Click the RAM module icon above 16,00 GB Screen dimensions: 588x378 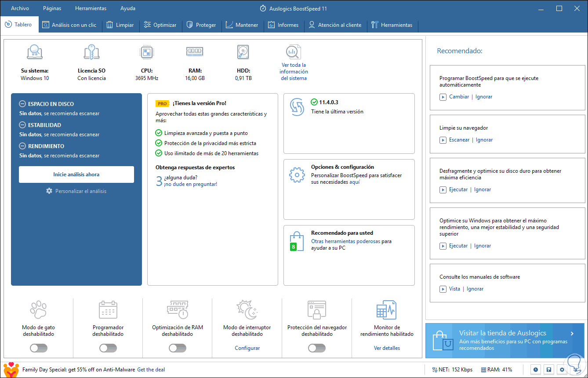195,52
